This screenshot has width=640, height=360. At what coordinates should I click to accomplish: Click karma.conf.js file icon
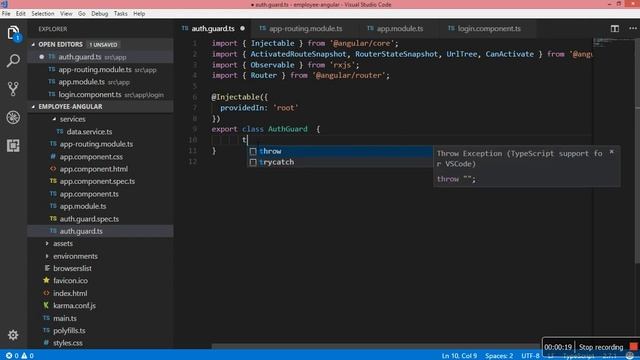(x=46, y=305)
